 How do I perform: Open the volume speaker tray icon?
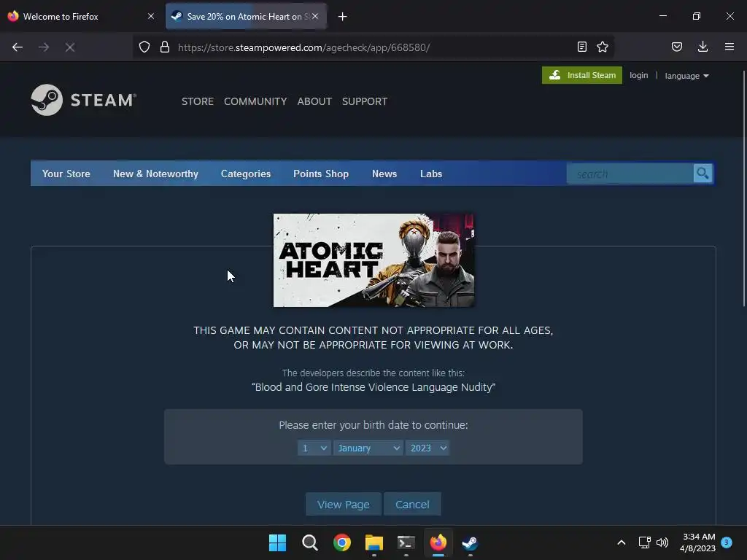pos(662,542)
